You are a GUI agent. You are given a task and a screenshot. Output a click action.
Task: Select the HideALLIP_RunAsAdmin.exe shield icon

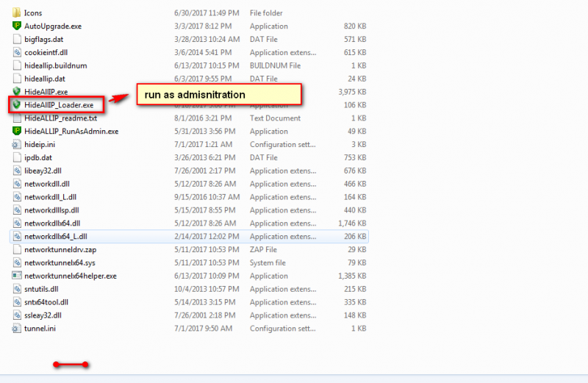pyautogui.click(x=16, y=131)
